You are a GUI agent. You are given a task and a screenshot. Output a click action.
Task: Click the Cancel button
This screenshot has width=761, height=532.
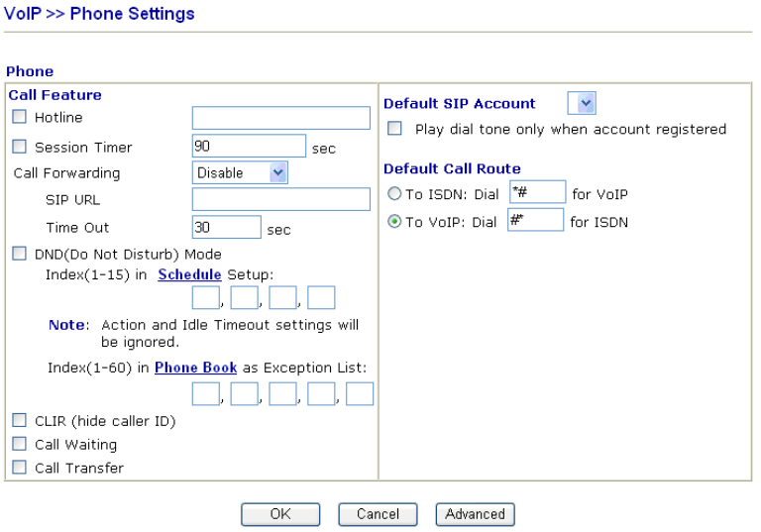(x=378, y=514)
